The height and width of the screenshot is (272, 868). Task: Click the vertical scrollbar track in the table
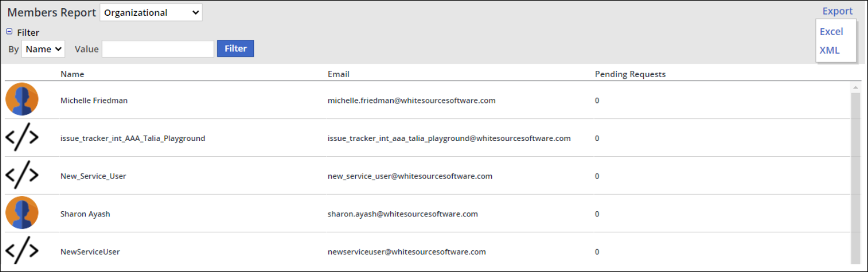pyautogui.click(x=856, y=175)
